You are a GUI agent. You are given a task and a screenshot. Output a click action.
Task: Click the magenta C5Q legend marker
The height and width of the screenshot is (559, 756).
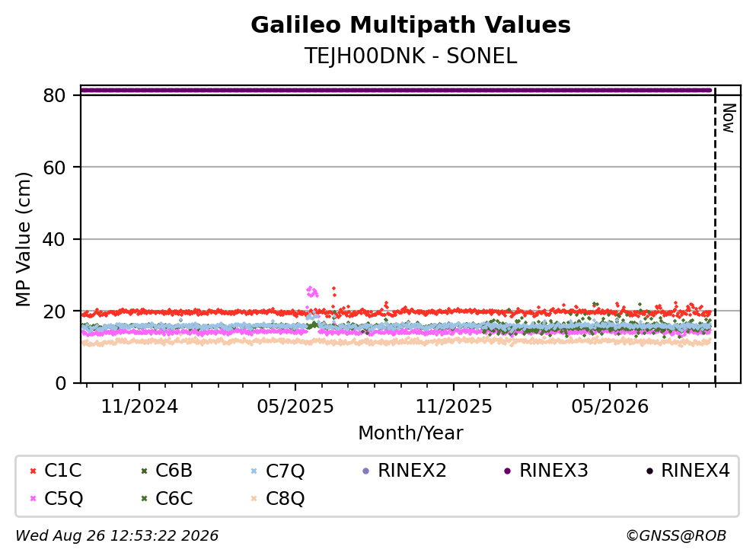pyautogui.click(x=33, y=499)
